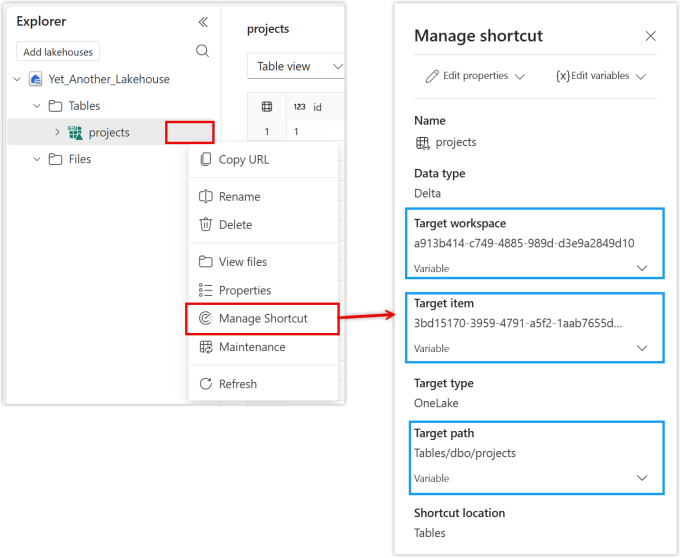Click Target workspace GUID a913b414 value

pyautogui.click(x=524, y=243)
